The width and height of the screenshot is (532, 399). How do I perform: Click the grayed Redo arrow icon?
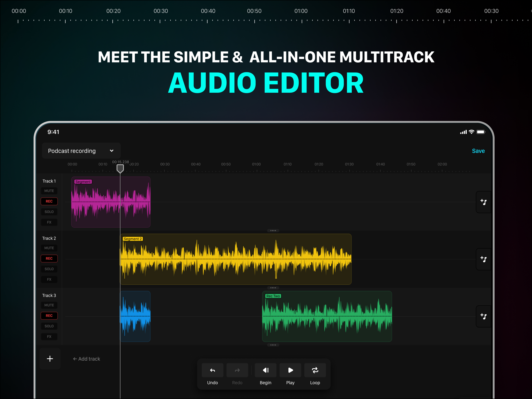pyautogui.click(x=237, y=370)
